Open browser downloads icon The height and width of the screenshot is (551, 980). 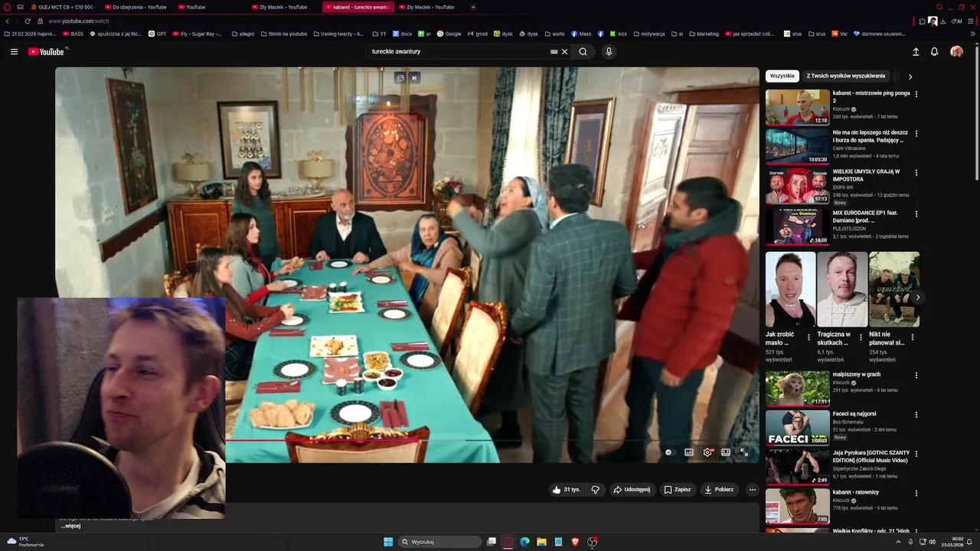(942, 21)
